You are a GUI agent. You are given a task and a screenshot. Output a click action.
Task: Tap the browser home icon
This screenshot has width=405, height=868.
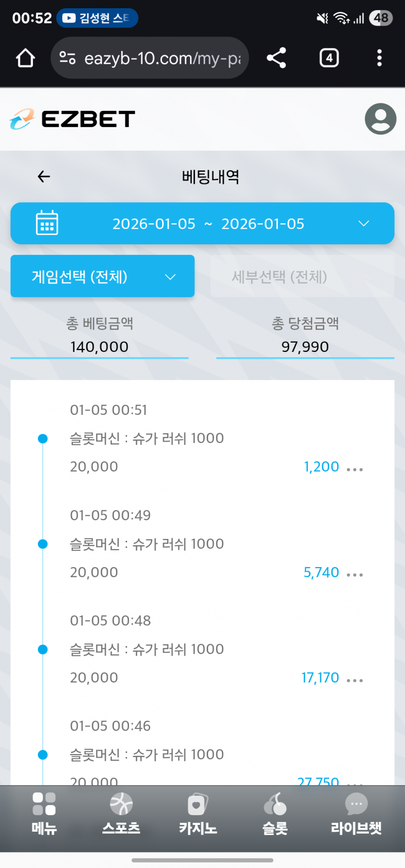(x=25, y=58)
